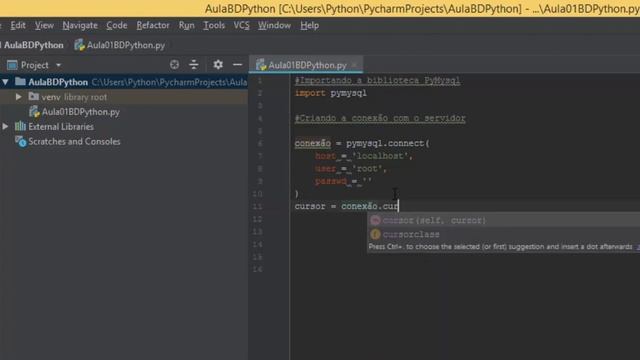Click the locate/scroll from source icon

(x=174, y=64)
